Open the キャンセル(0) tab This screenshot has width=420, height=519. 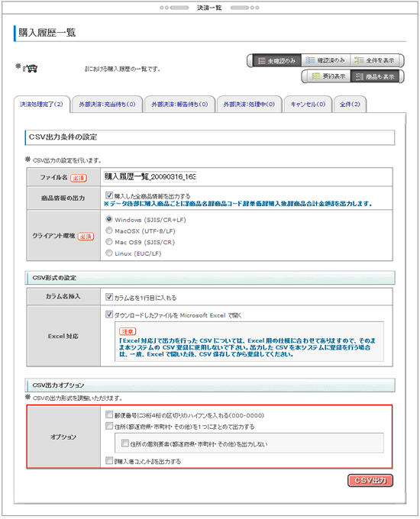click(x=308, y=105)
